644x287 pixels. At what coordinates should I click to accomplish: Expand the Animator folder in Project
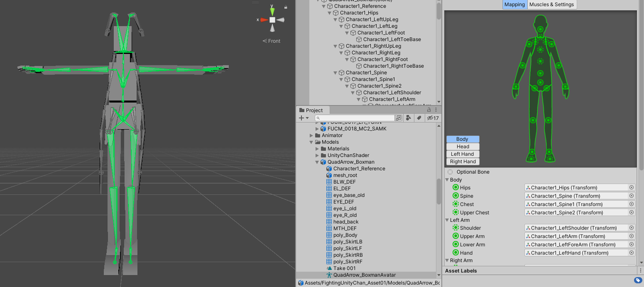click(x=311, y=135)
